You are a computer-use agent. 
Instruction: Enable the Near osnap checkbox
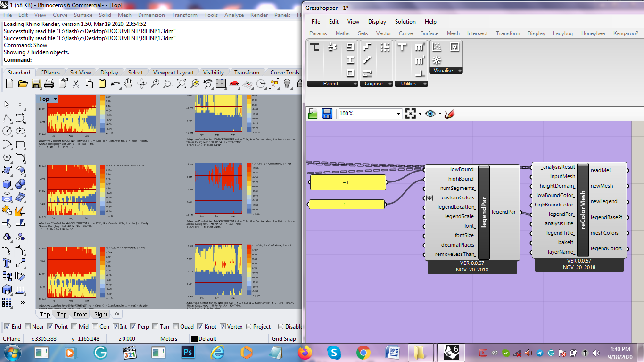(28, 326)
